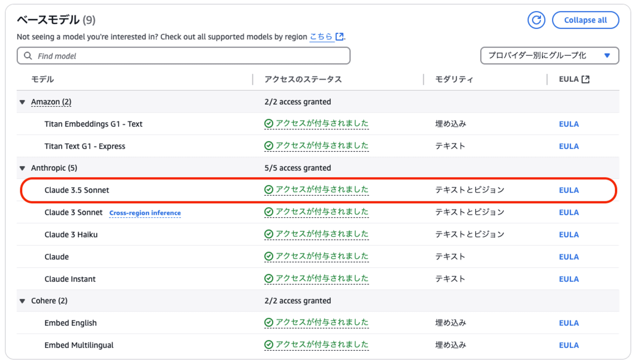Click the アクセスのステータス column header
Image resolution: width=635 pixels, height=364 pixels.
(303, 79)
